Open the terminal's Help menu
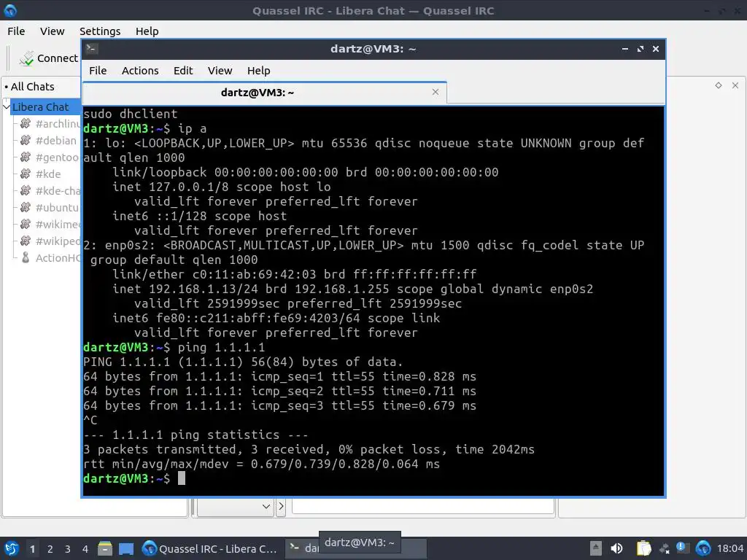The image size is (747, 560). click(259, 71)
